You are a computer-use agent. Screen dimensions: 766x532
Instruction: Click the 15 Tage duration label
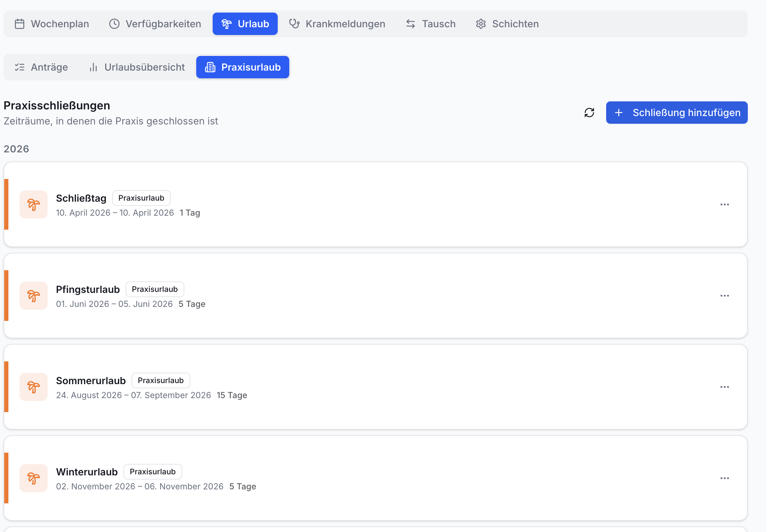pyautogui.click(x=232, y=395)
